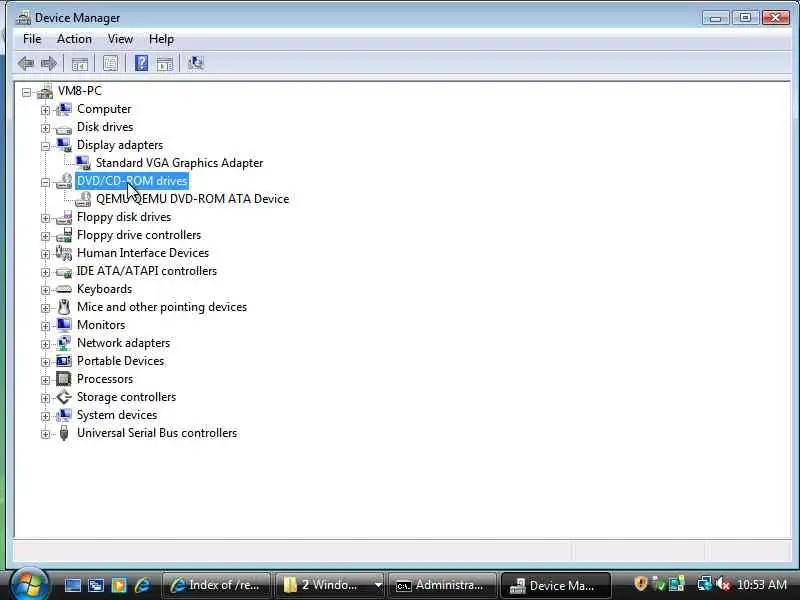This screenshot has height=600, width=800.
Task: Open the View menu
Action: point(120,39)
